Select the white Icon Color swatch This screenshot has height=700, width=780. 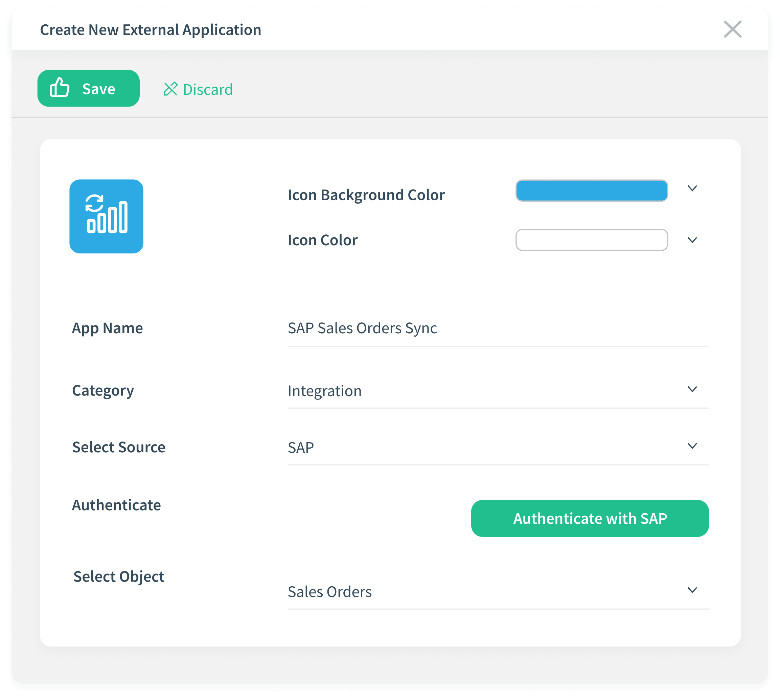coord(592,240)
